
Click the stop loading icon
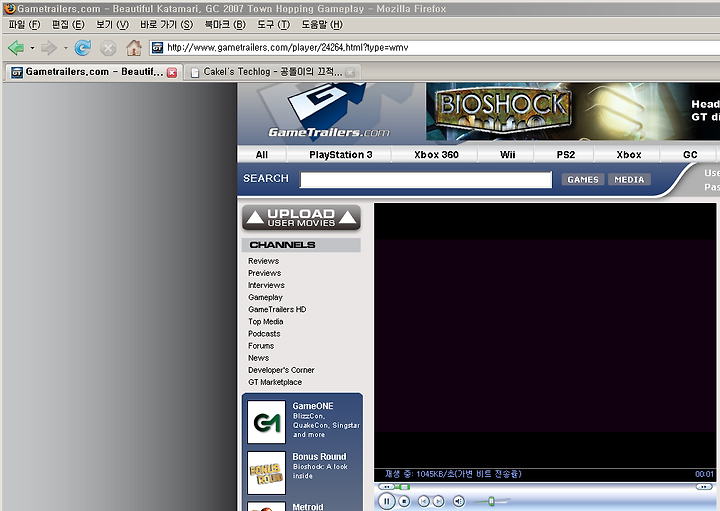[108, 48]
